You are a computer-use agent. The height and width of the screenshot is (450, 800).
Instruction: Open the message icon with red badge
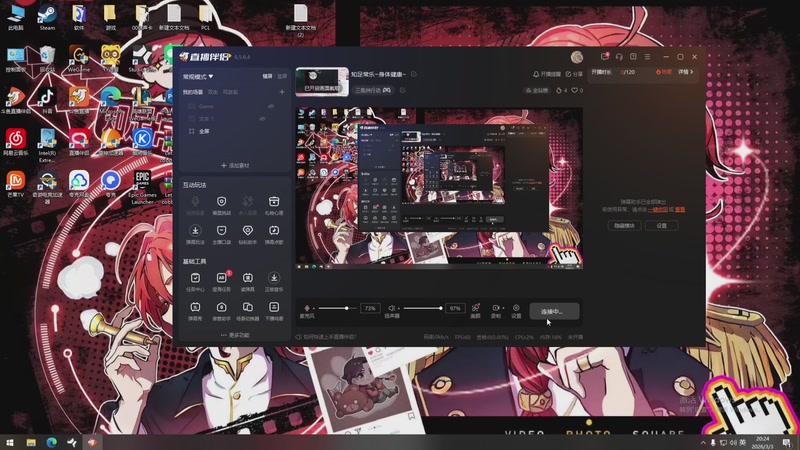pyautogui.click(x=605, y=57)
